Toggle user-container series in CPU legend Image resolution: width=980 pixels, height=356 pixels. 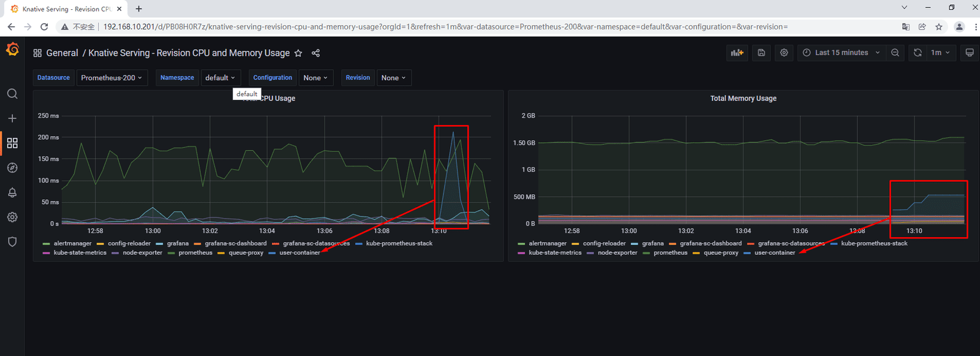coord(300,252)
